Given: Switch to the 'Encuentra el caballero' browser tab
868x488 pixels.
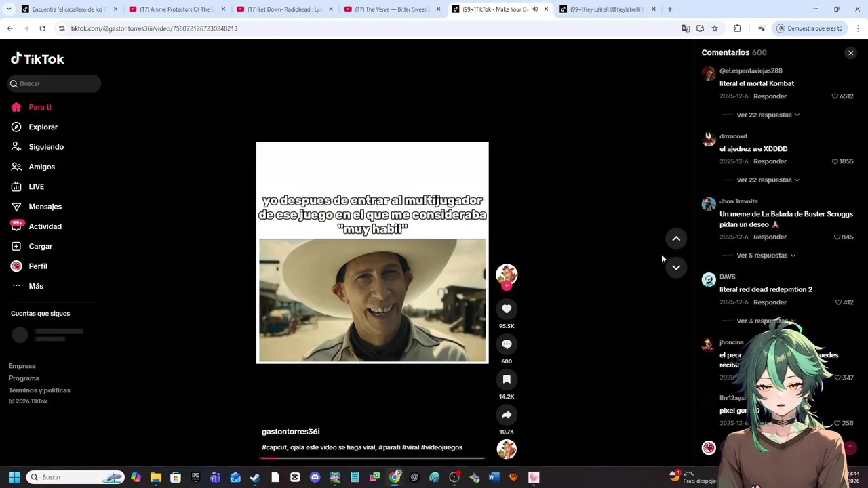Looking at the screenshot, I should (68, 9).
